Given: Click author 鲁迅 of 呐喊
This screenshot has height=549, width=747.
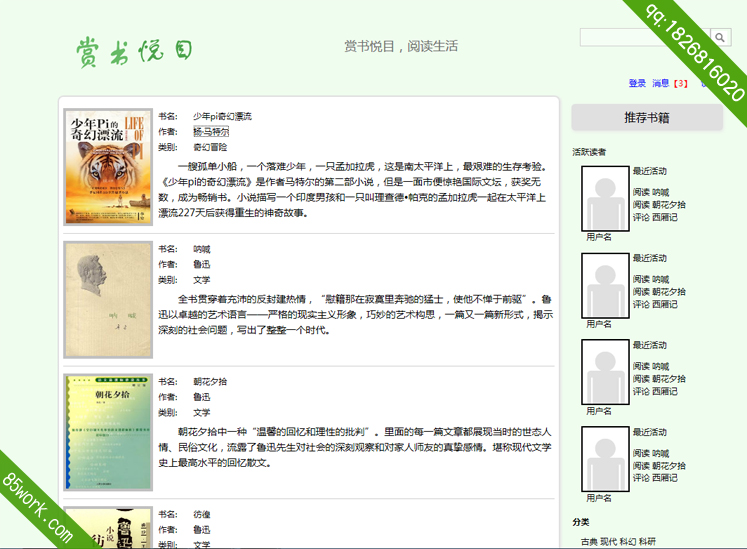Looking at the screenshot, I should (202, 264).
